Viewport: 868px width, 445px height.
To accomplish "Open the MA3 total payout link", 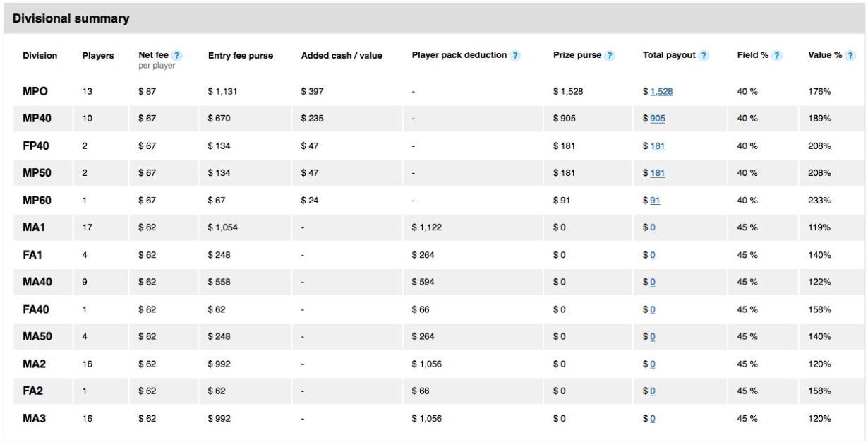I will coord(652,419).
